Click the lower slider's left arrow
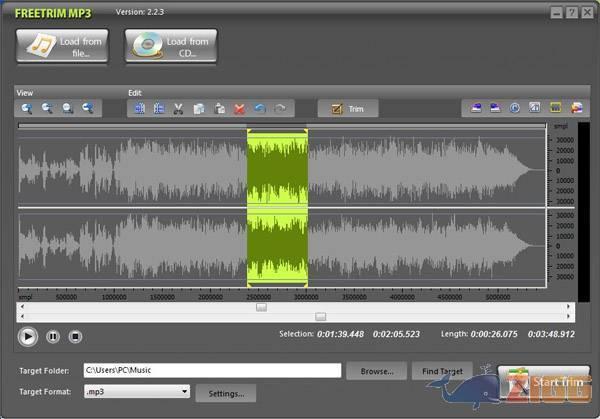Screen dimensions: 600x419 tap(22, 316)
